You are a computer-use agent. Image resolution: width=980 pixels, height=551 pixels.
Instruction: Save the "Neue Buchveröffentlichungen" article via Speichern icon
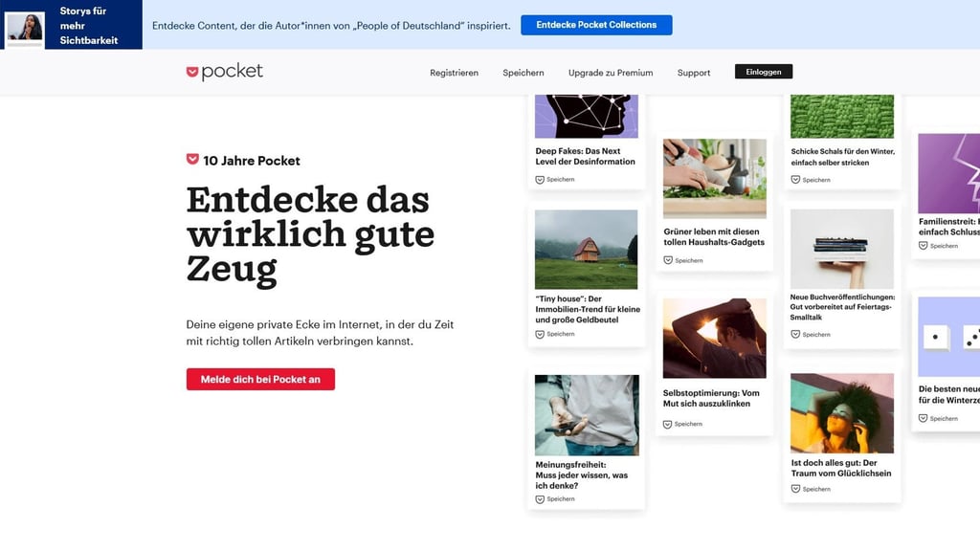[x=795, y=334]
